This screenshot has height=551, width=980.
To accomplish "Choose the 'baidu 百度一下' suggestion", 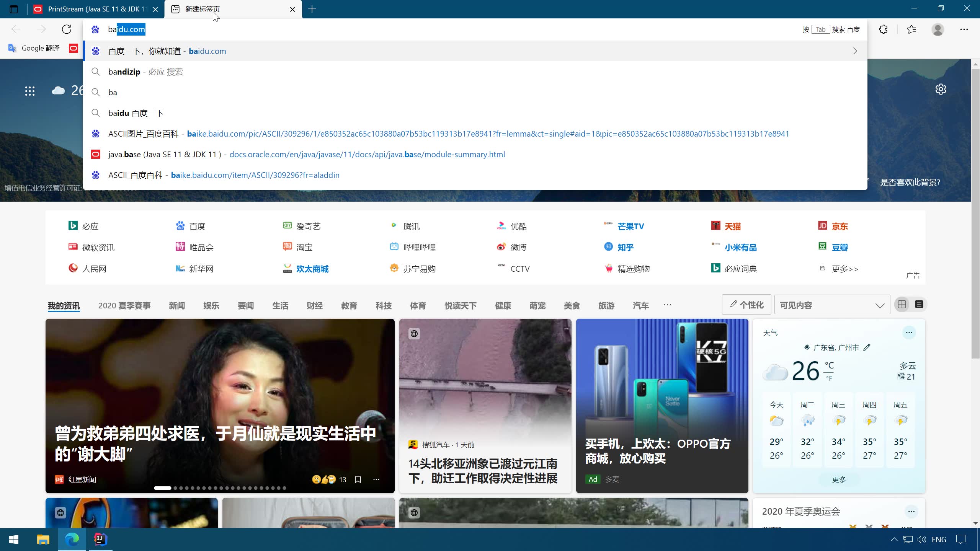I will coord(475,113).
